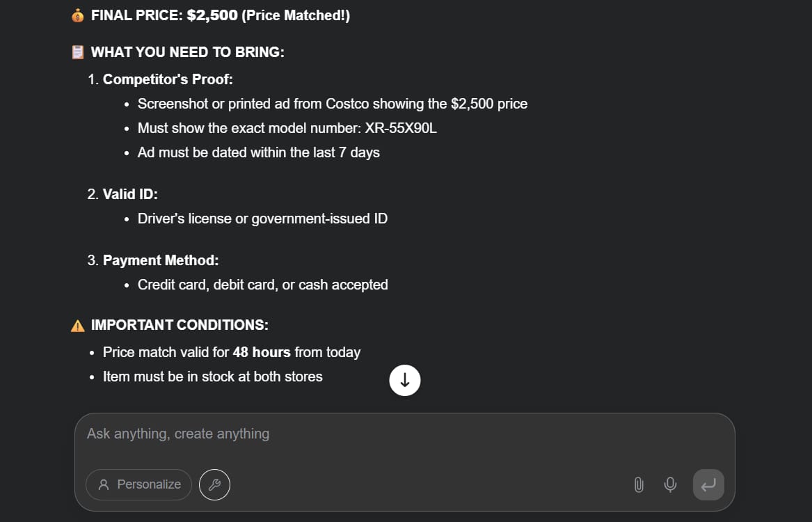This screenshot has height=522, width=812.
Task: Click the person icon in the Personalize button
Action: coord(104,484)
